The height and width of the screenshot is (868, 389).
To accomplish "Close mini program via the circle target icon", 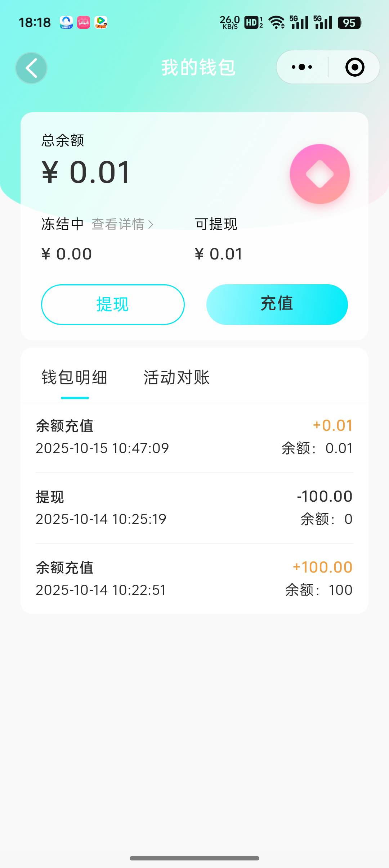I will pyautogui.click(x=354, y=67).
